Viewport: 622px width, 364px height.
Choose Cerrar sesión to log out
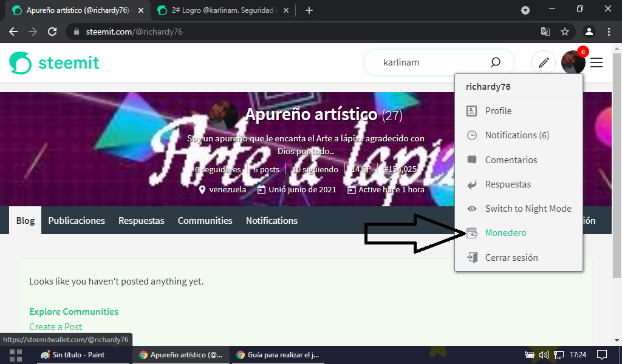click(x=519, y=257)
